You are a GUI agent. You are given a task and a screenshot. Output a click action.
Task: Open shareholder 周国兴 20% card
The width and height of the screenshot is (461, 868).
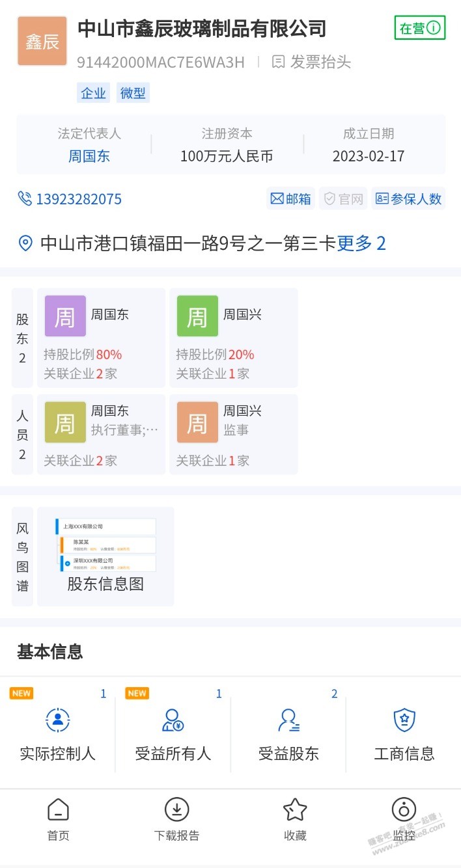[x=234, y=338]
